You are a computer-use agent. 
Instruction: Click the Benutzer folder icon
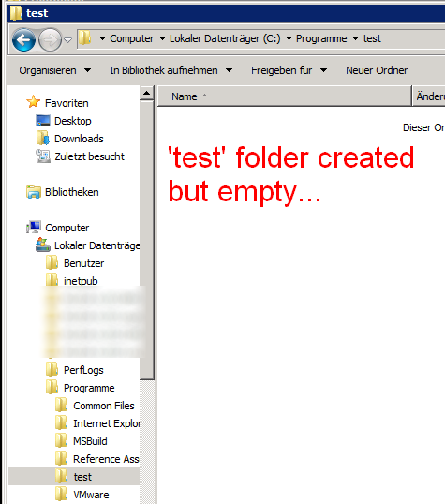(x=52, y=262)
